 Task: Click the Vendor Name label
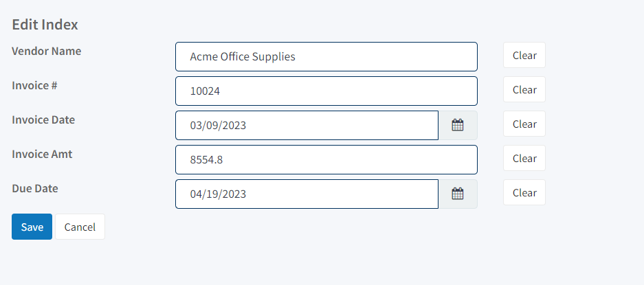pyautogui.click(x=47, y=52)
